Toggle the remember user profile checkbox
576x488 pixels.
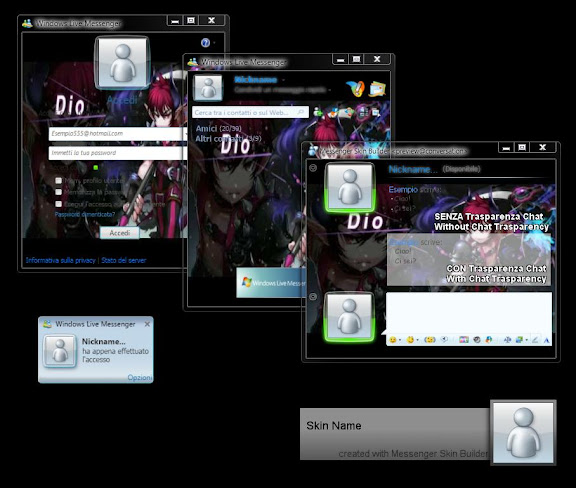coord(58,180)
